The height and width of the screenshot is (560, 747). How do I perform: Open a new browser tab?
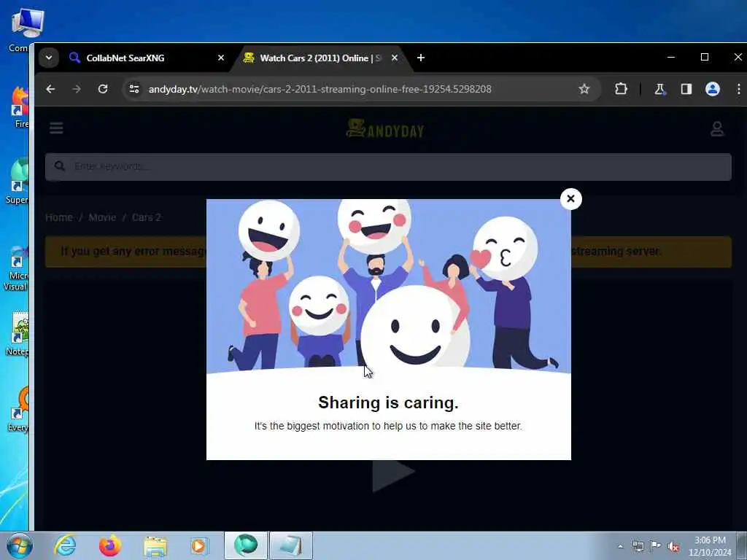[x=421, y=58]
